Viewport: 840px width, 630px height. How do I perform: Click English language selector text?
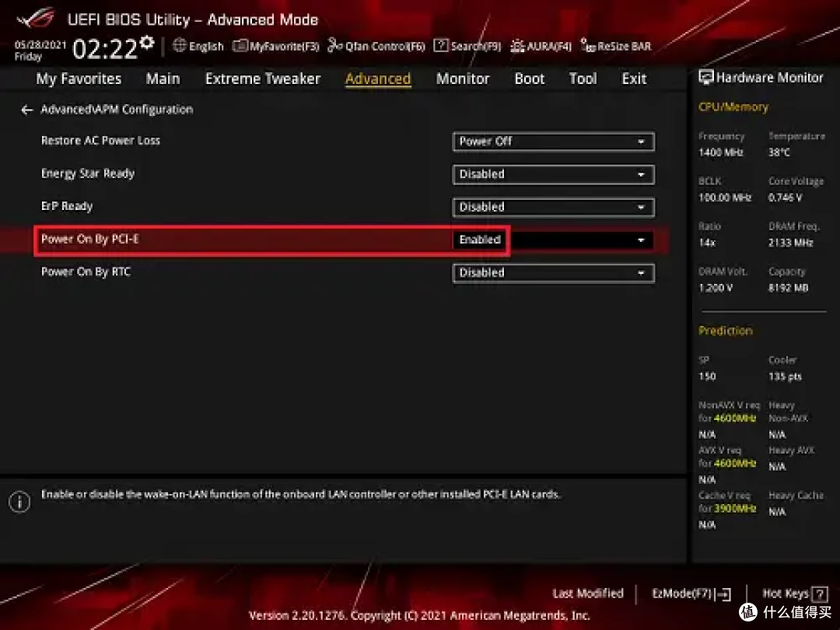206,47
